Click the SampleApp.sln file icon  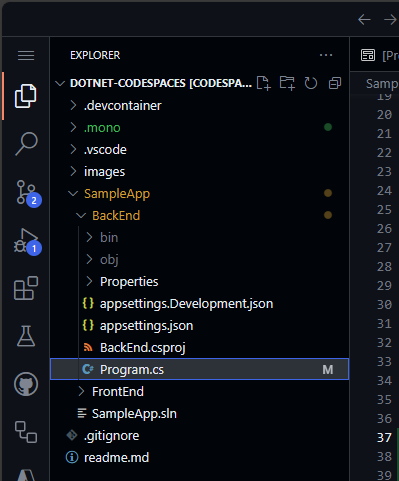[82, 413]
